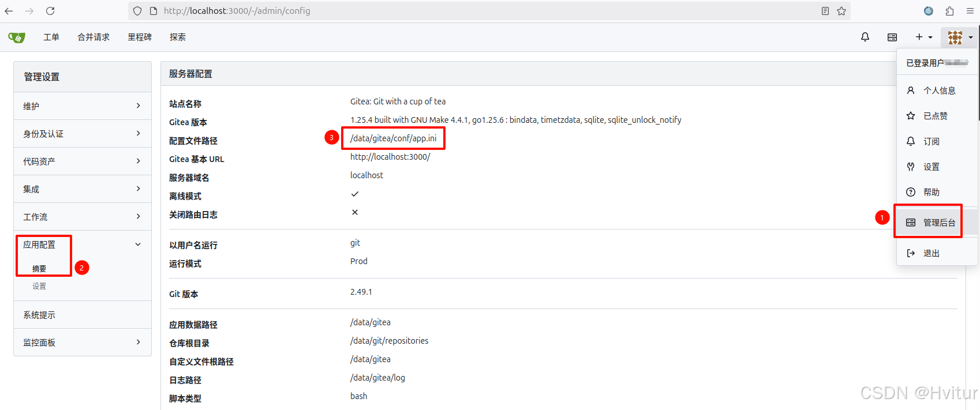The width and height of the screenshot is (980, 410).
Task: Open 探索 in the top navigation
Action: point(178,37)
